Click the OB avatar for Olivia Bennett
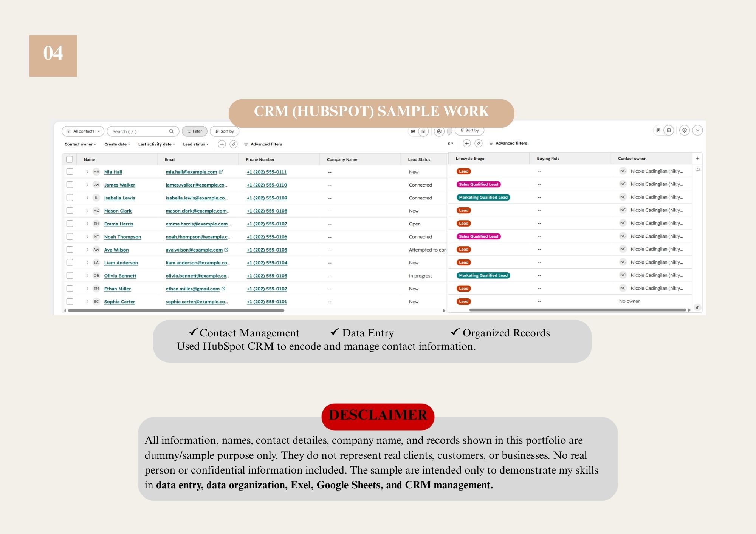The image size is (756, 534). [x=96, y=276]
